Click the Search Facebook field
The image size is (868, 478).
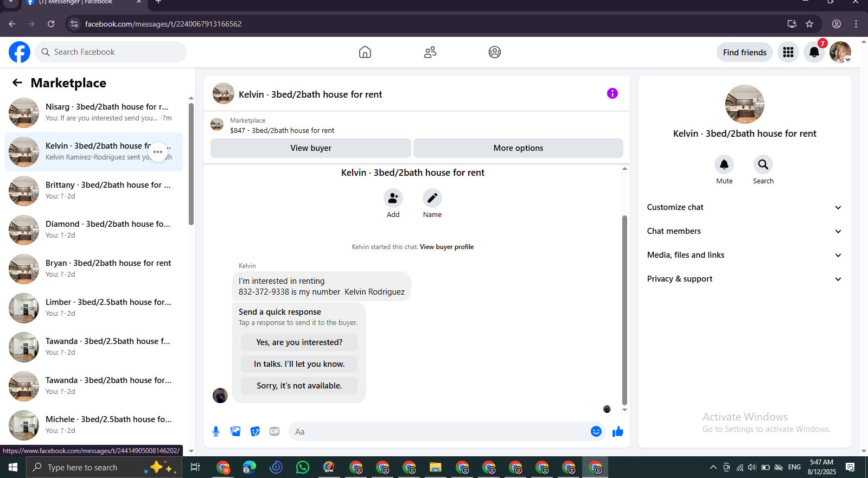click(x=111, y=52)
